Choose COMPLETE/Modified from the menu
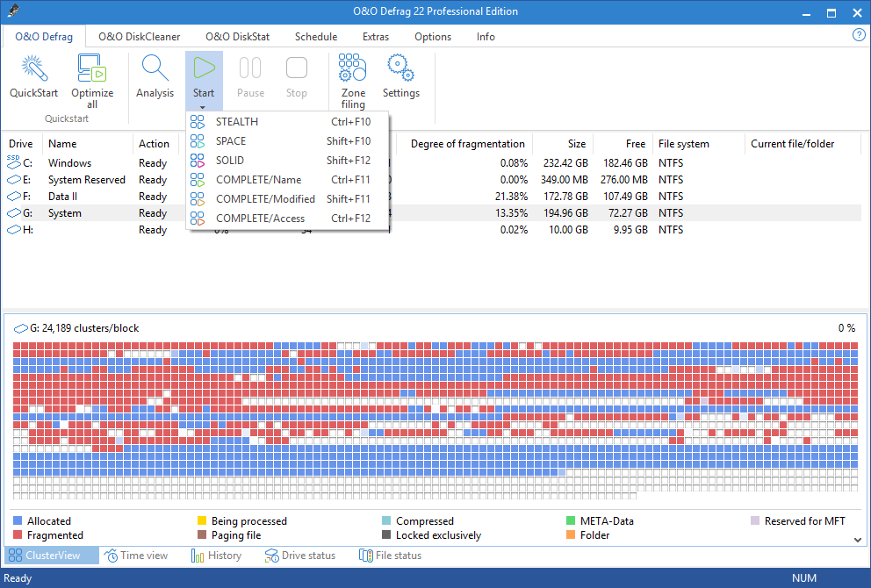Viewport: 871px width, 588px height. pos(287,198)
